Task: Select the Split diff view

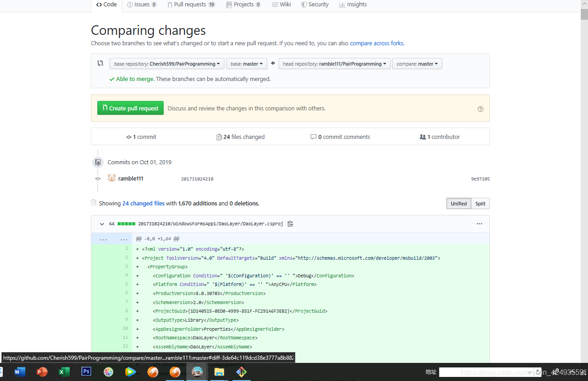Action: coord(480,204)
